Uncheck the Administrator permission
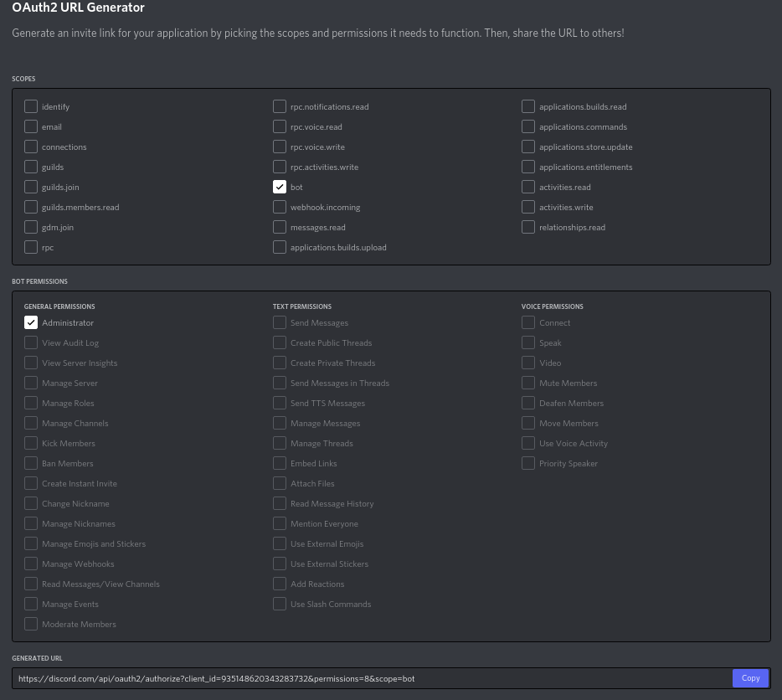 31,323
